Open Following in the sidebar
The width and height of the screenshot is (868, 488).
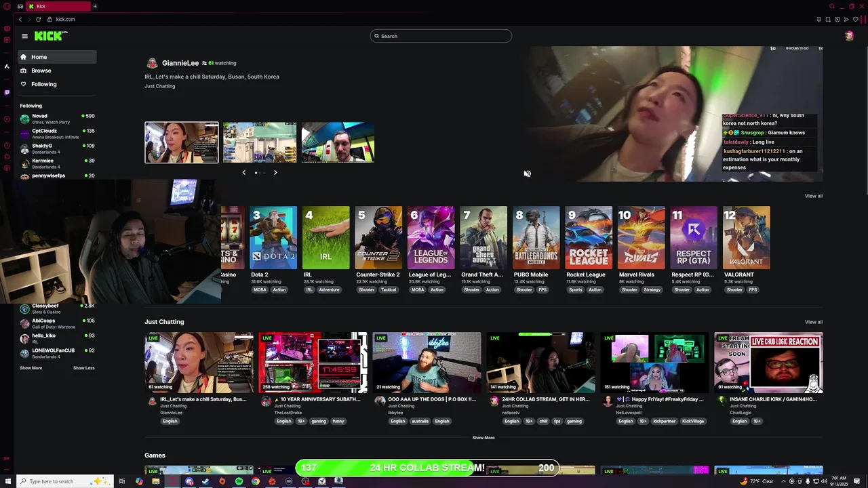(x=57, y=84)
